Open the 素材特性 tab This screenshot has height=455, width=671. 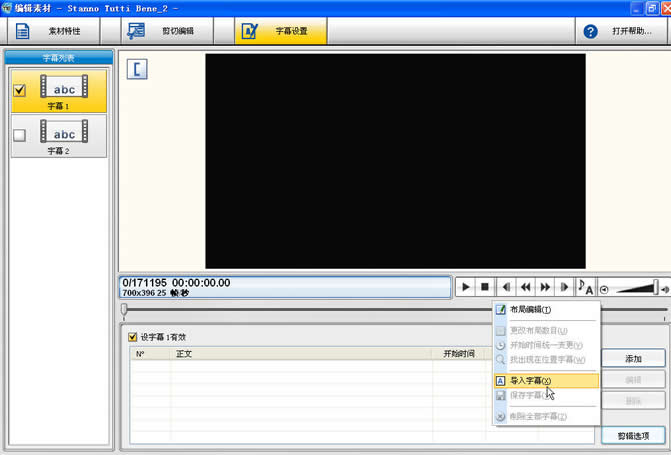(x=54, y=31)
